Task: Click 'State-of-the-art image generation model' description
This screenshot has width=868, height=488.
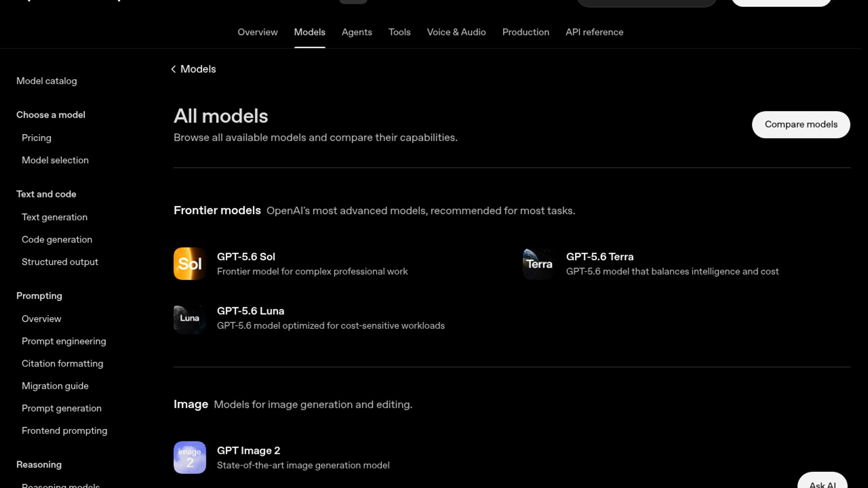Action: coord(303,465)
